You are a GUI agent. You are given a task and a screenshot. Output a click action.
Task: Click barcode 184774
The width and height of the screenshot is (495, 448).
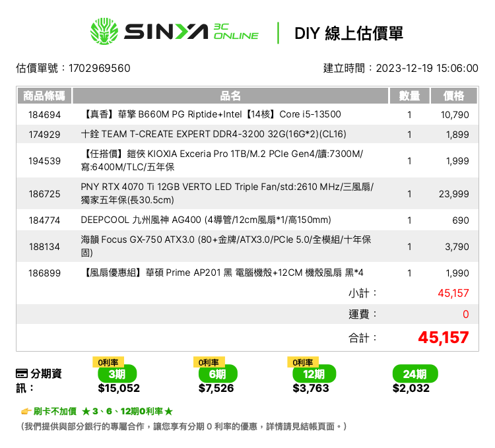pos(44,220)
